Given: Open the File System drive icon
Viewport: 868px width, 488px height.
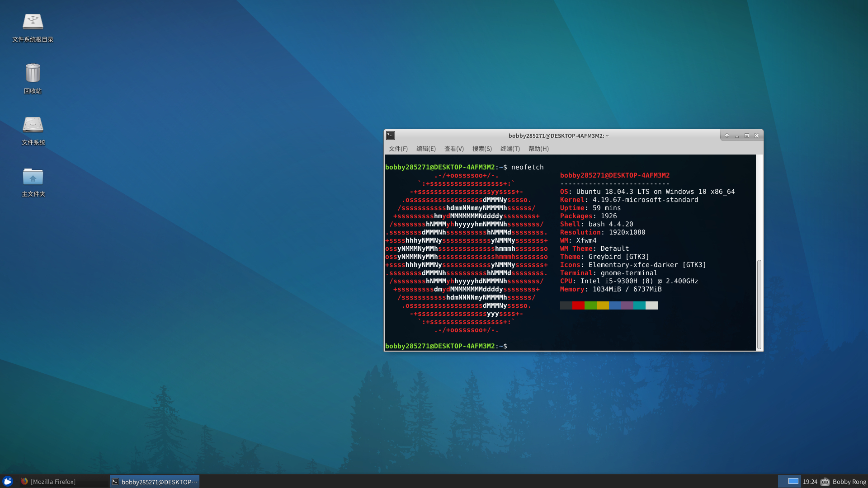Looking at the screenshot, I should (x=33, y=125).
